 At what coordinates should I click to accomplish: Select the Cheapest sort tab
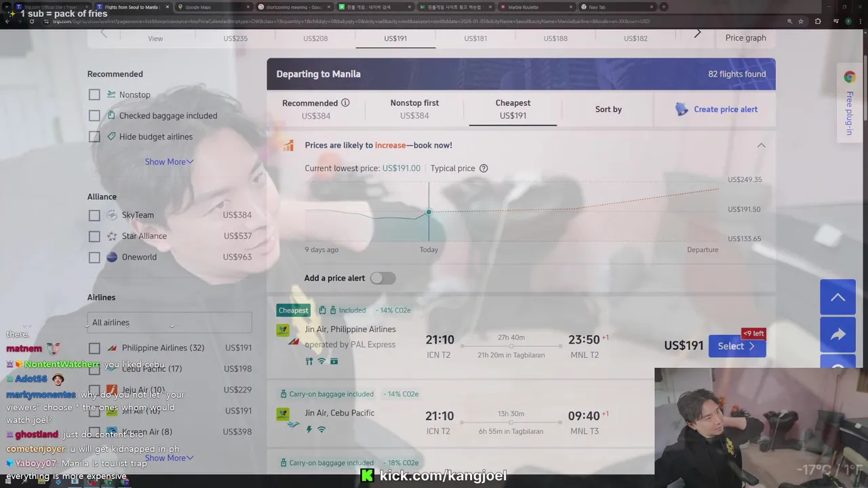[x=513, y=109]
